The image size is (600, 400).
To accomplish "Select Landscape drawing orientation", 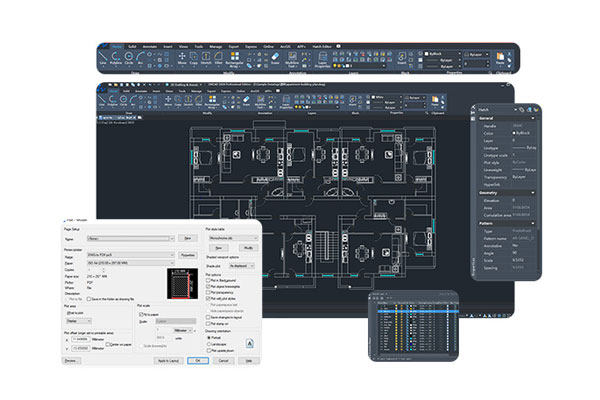I will [x=210, y=343].
